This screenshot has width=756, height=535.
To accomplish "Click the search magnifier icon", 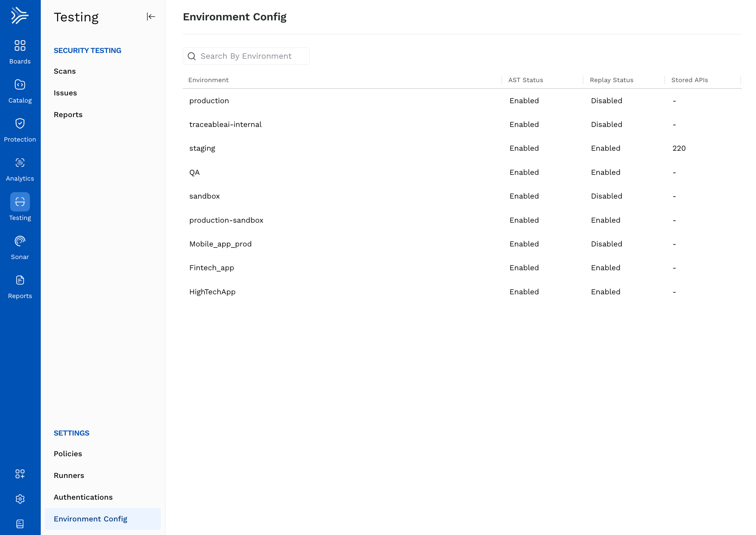I will click(x=192, y=56).
